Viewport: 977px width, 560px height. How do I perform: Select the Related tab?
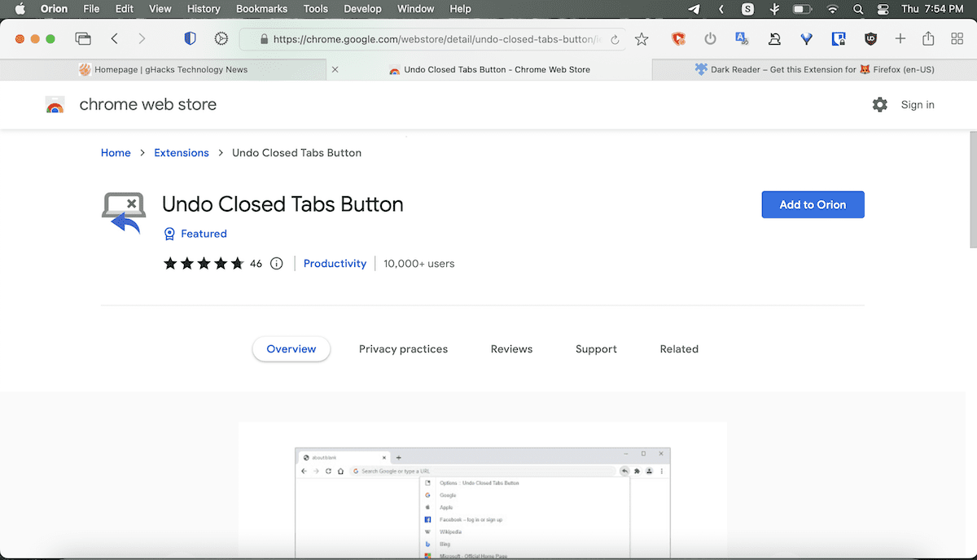[x=679, y=349]
